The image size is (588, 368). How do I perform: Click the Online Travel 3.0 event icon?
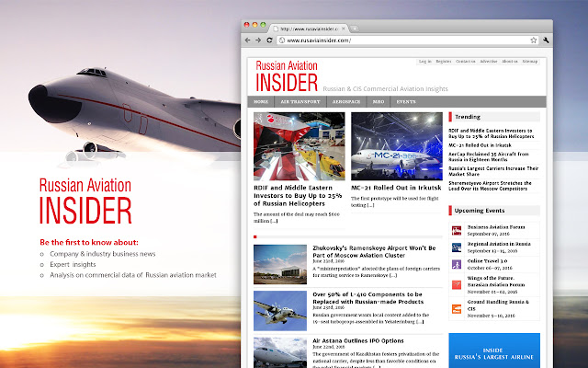(457, 264)
